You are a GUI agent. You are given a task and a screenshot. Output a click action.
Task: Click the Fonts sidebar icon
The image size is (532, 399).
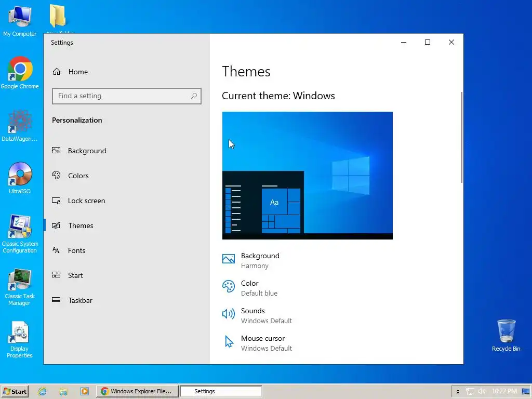point(56,250)
